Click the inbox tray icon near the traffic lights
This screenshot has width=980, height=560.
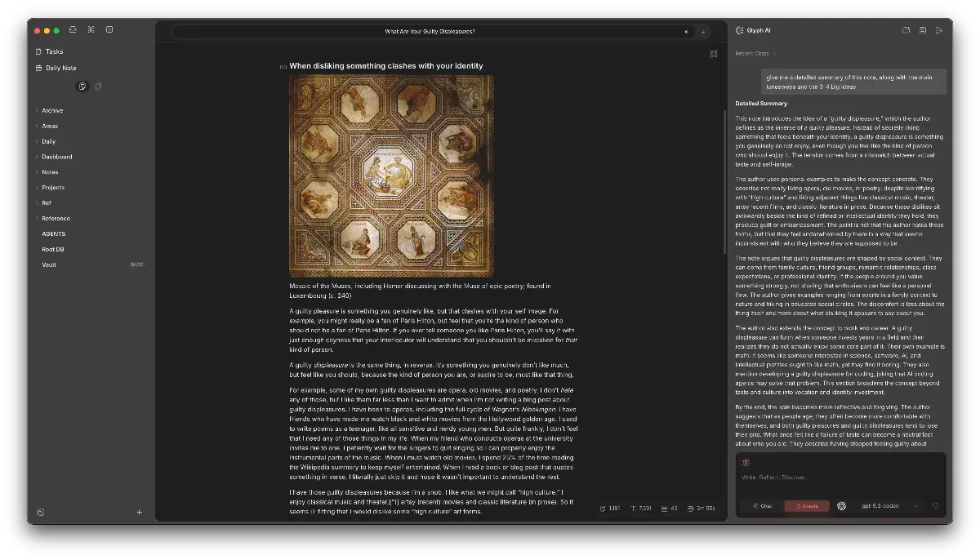coord(73,29)
